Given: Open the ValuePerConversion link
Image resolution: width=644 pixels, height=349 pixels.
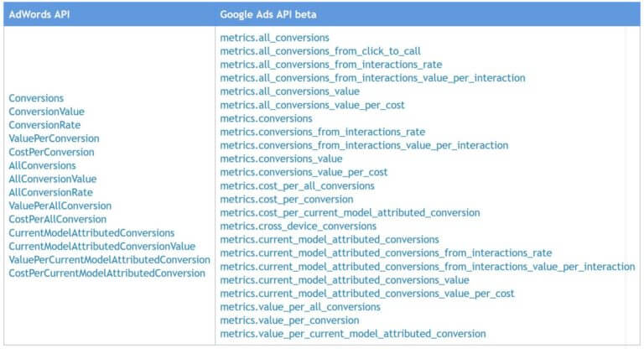Looking at the screenshot, I should pyautogui.click(x=55, y=138).
